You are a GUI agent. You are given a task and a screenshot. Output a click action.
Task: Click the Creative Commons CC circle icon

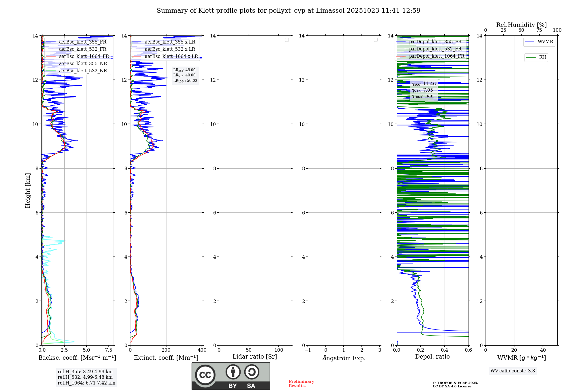pos(205,375)
